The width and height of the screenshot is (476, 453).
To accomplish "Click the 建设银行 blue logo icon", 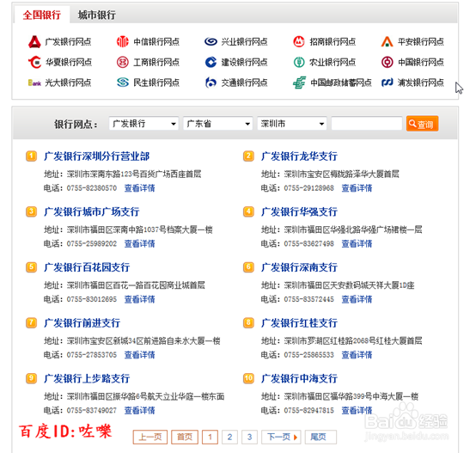I will tap(211, 62).
